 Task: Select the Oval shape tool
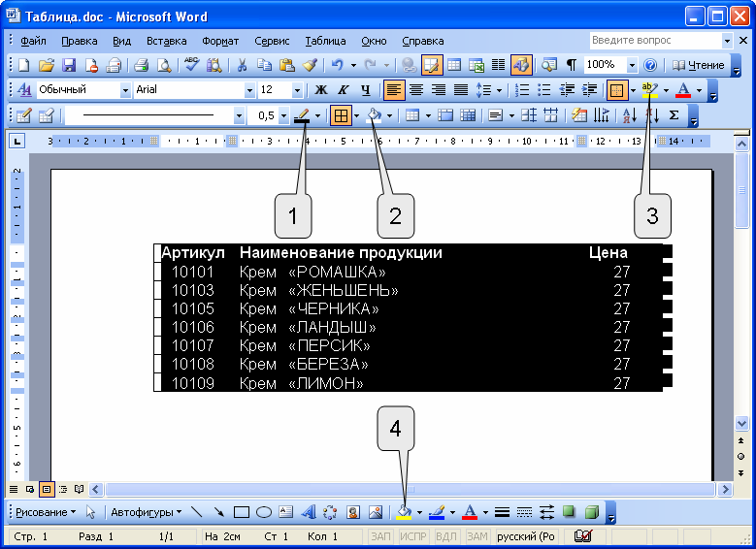263,511
